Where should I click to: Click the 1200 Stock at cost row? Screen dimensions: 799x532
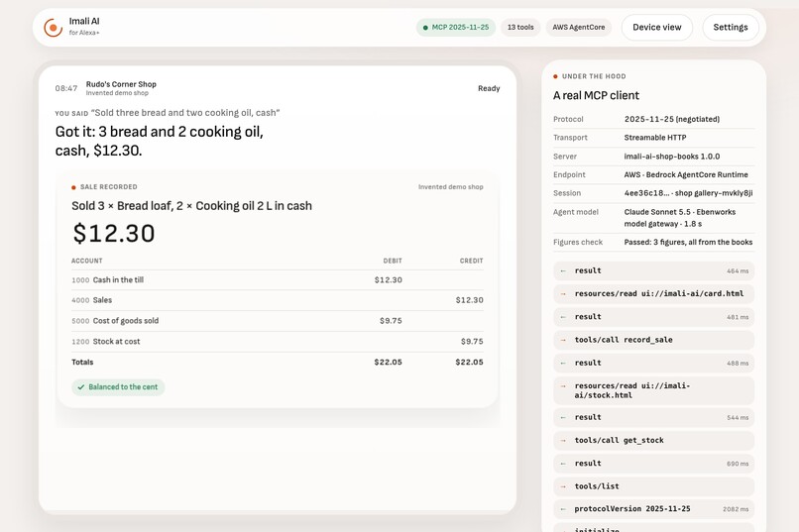tap(278, 342)
